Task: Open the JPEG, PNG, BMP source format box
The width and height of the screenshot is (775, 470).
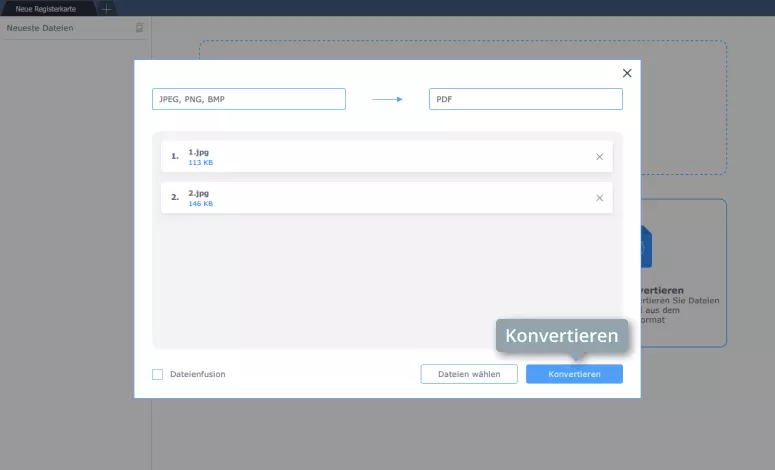Action: click(x=248, y=99)
